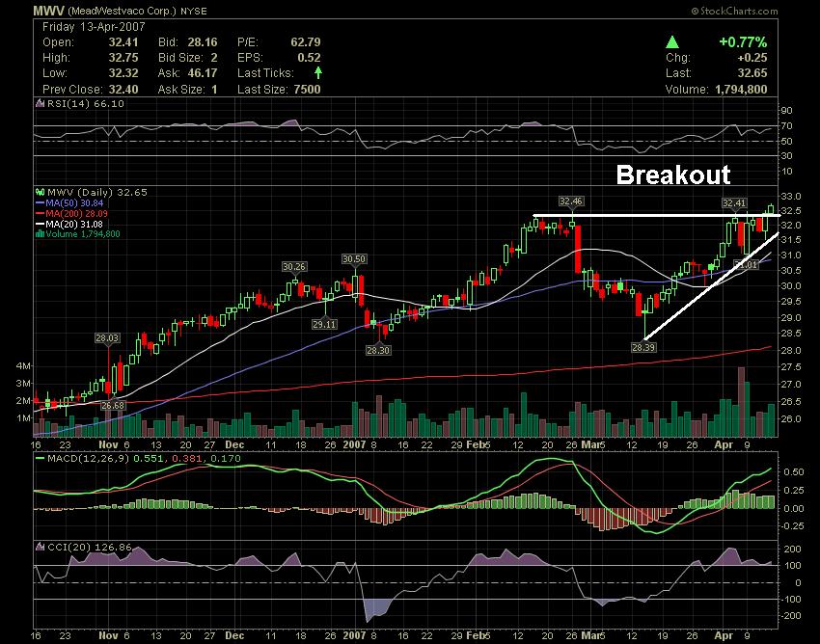Click the MWV ticker symbol in title
Viewport: 820px width, 644px height.
click(48, 11)
